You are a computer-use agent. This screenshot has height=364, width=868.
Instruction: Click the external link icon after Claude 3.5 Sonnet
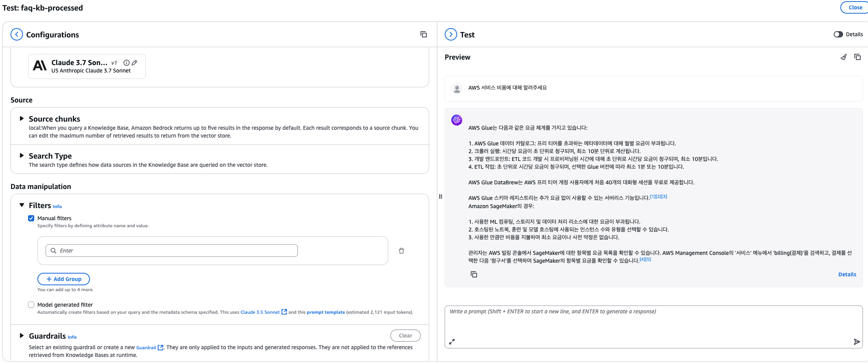pyautogui.click(x=284, y=312)
